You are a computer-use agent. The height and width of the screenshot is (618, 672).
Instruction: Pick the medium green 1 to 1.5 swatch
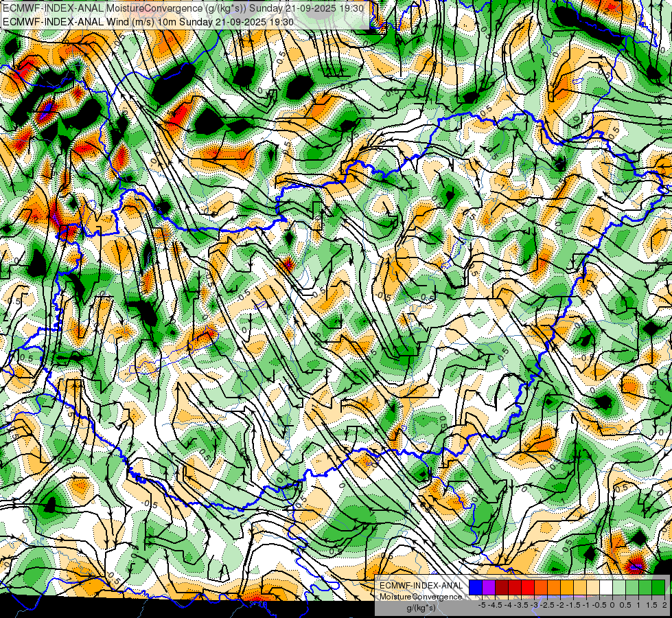[645, 588]
